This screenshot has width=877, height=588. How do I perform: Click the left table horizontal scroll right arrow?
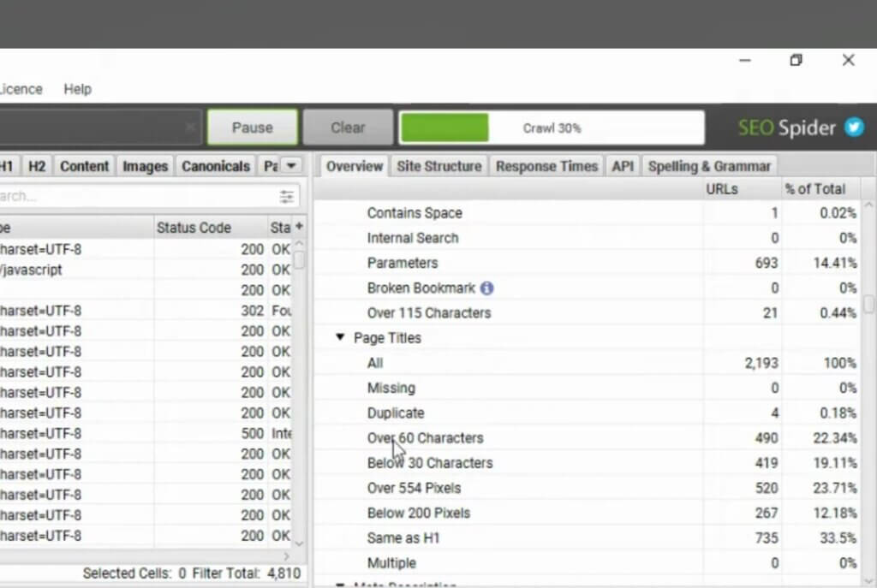(x=286, y=556)
